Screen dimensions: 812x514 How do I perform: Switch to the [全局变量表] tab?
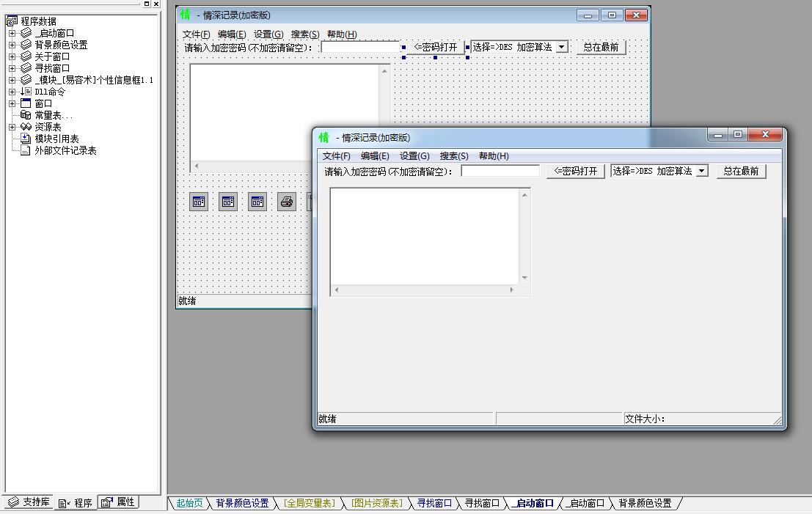(x=309, y=503)
